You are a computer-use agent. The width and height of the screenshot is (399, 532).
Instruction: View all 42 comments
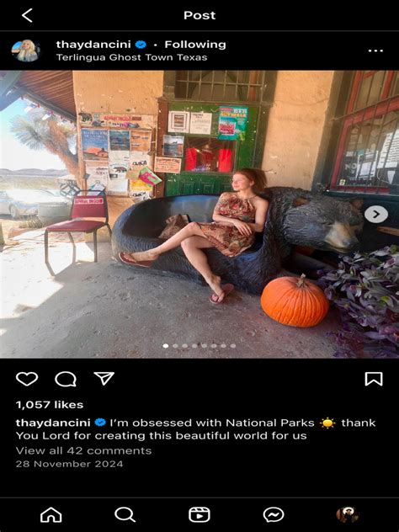tap(83, 450)
